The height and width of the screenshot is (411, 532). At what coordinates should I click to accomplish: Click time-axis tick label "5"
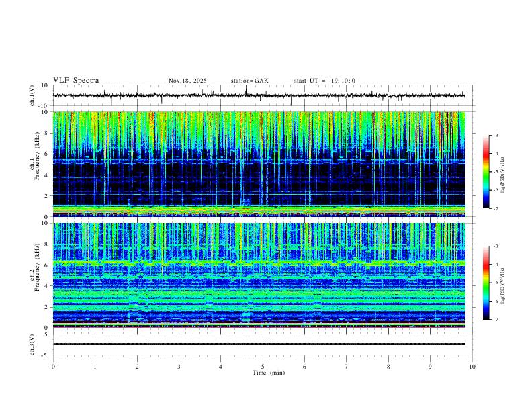click(x=263, y=367)
